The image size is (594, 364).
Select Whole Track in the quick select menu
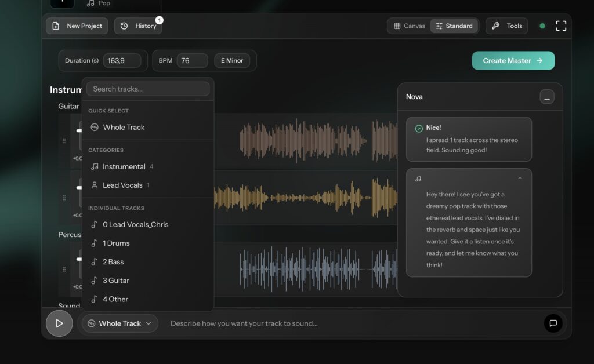coord(123,127)
